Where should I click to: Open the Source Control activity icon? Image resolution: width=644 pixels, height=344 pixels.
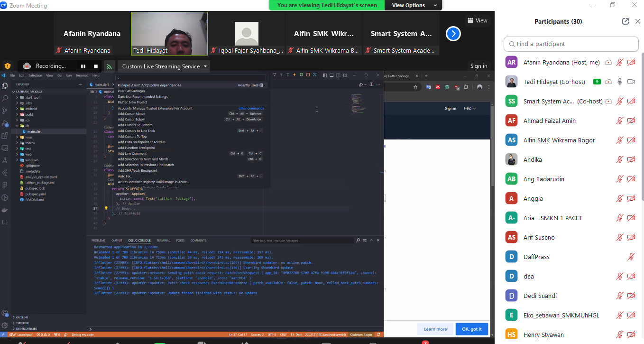[5, 111]
